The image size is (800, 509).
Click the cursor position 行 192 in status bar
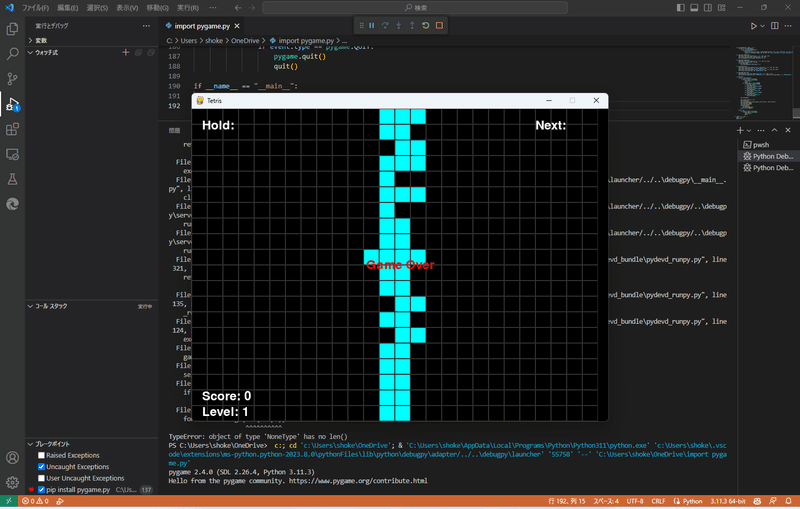(566, 501)
